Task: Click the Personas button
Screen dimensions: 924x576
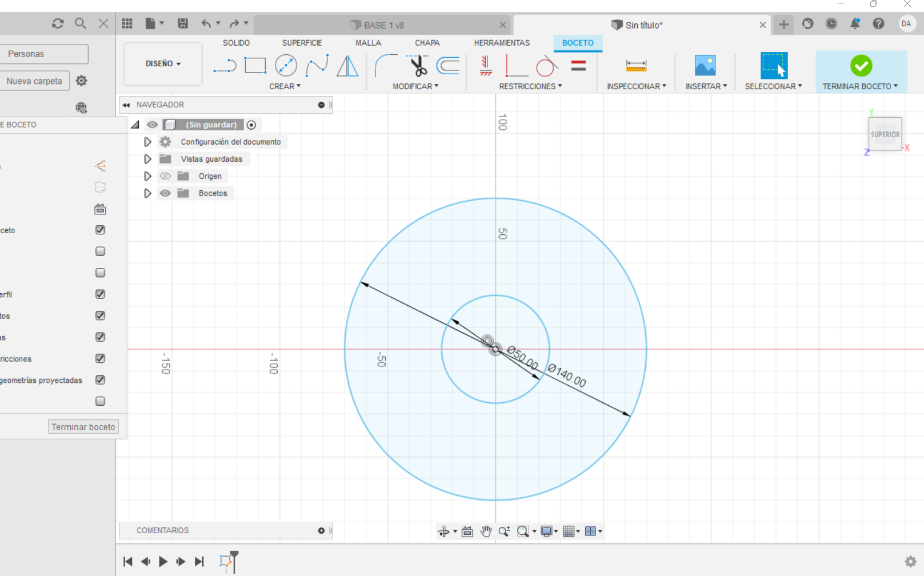Action: pyautogui.click(x=43, y=54)
